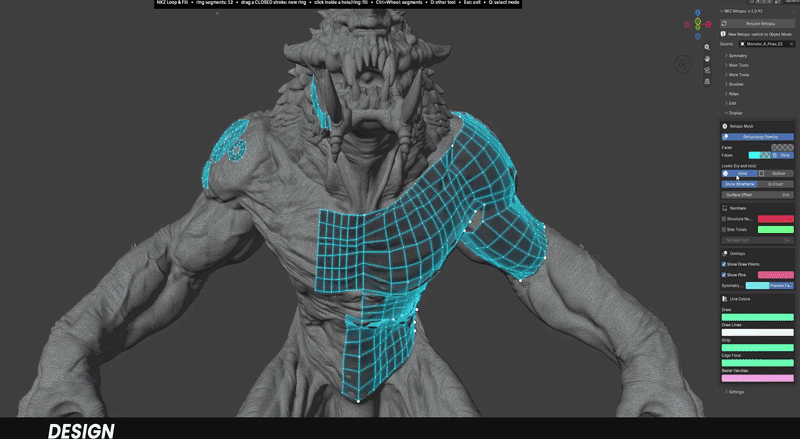Open Symmetry light-blue color swatch
Screen dimensions: 800x439
pos(758,286)
